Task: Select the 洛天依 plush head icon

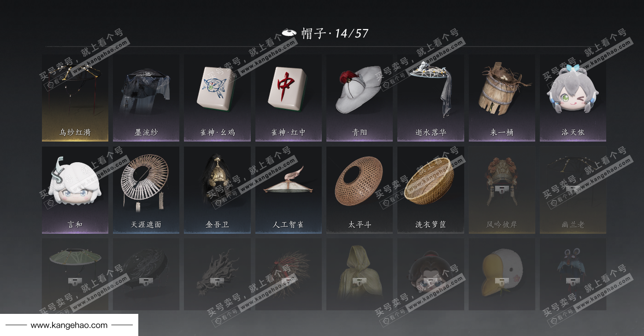Action: click(x=573, y=98)
